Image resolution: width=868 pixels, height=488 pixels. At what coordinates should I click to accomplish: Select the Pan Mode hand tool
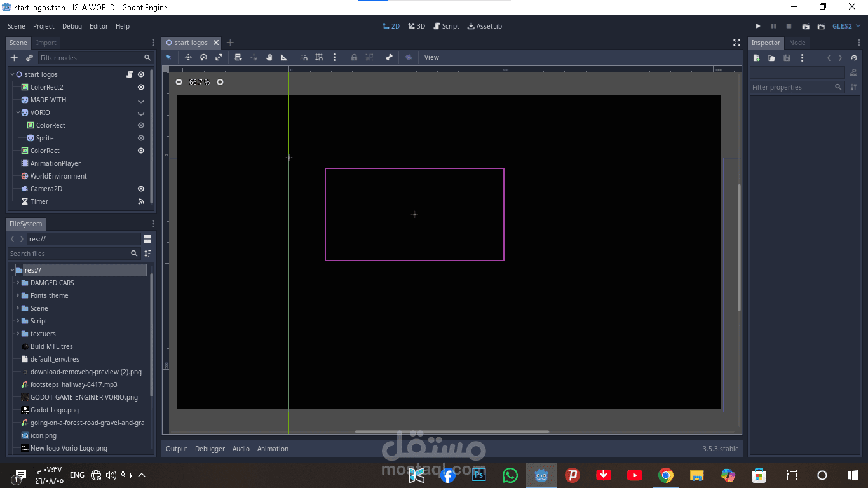coord(269,57)
